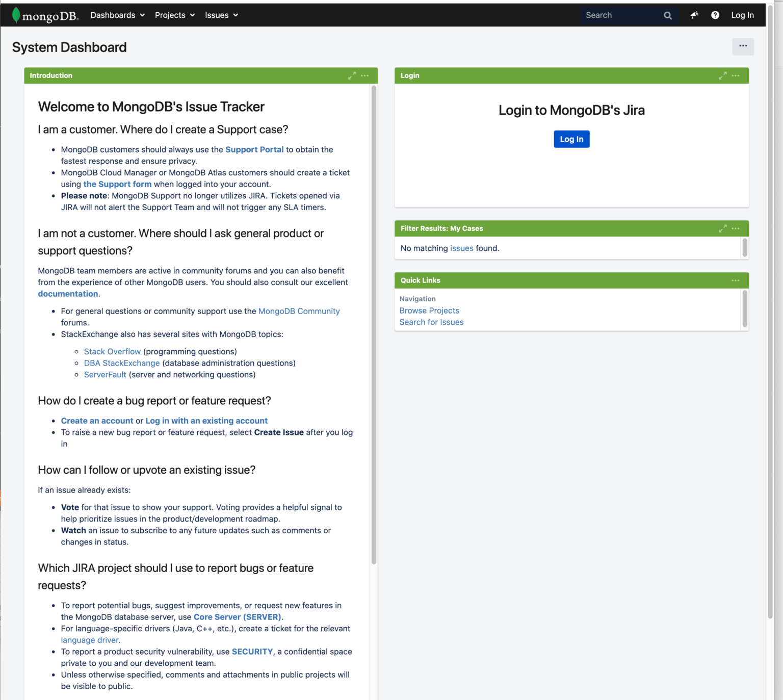Open the Introduction gadget ellipsis menu
783x700 pixels.
[364, 75]
